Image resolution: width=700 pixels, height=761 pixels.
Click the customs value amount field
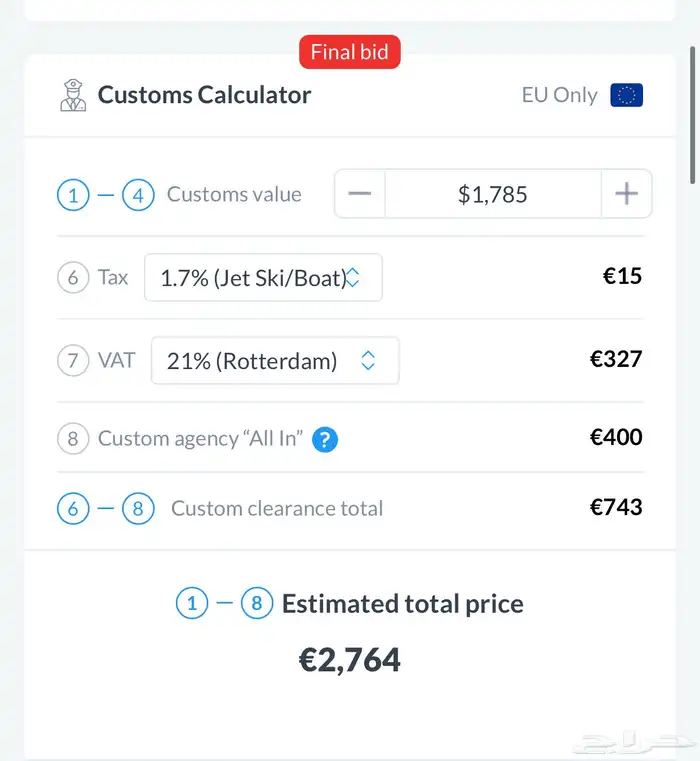click(x=493, y=194)
